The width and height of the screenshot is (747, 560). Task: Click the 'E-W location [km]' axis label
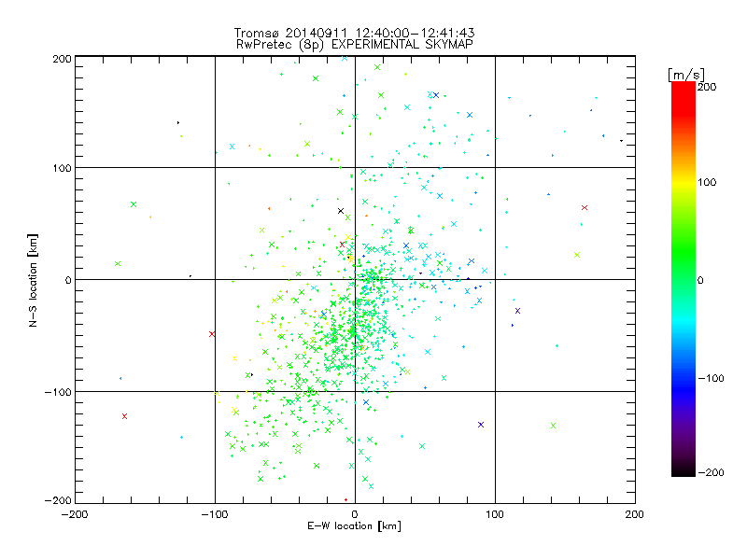point(354,526)
